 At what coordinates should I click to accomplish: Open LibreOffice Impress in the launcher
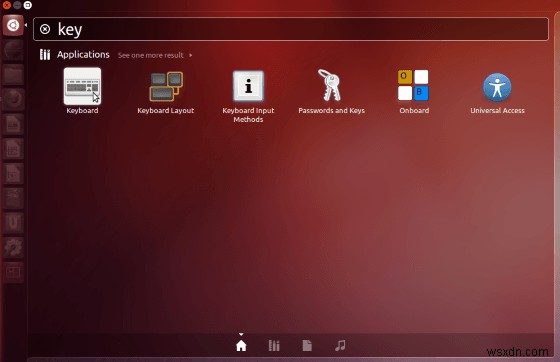pos(13,173)
